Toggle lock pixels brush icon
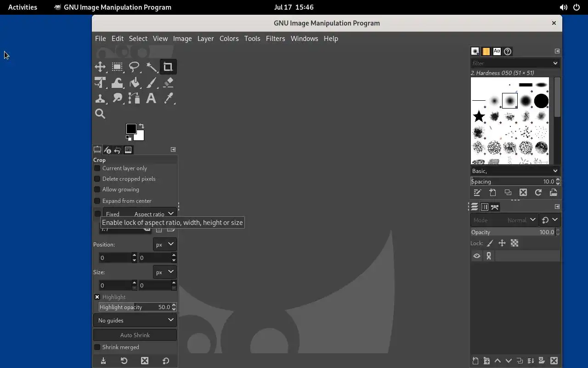Image resolution: width=588 pixels, height=368 pixels. click(490, 243)
